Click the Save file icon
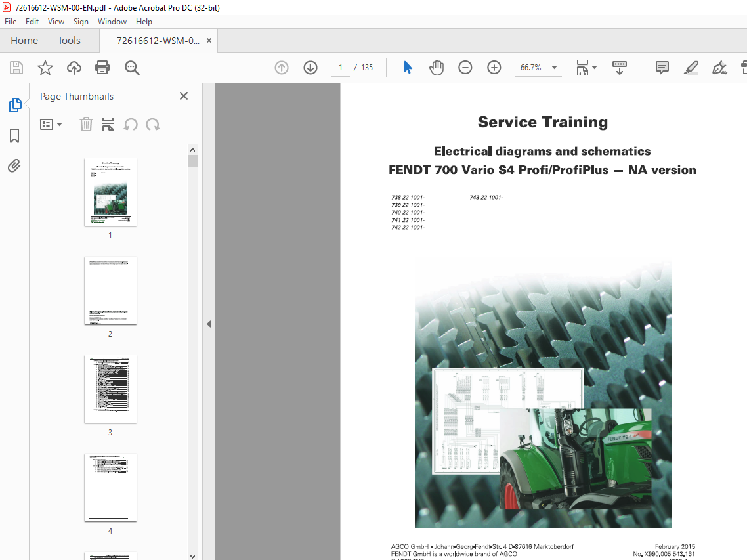 (x=16, y=68)
